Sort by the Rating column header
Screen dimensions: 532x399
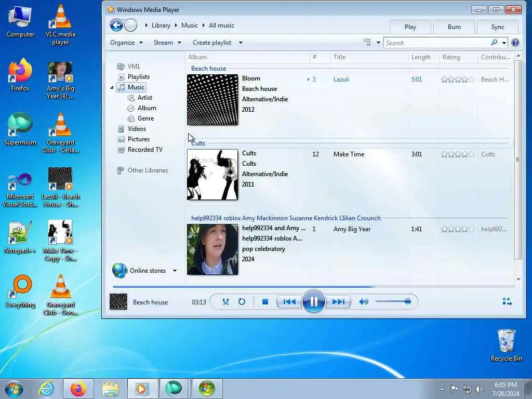tap(458, 57)
